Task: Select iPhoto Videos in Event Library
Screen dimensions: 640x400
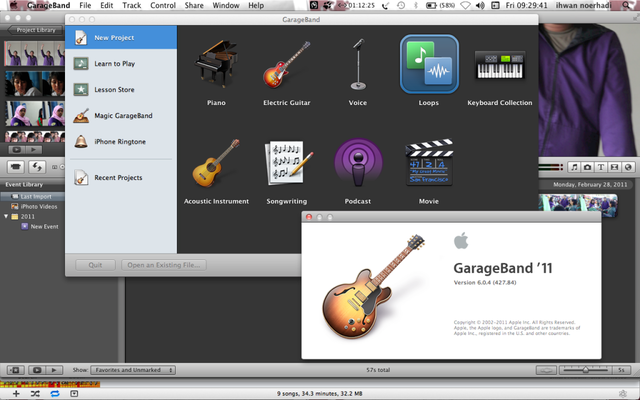Action: 39,207
